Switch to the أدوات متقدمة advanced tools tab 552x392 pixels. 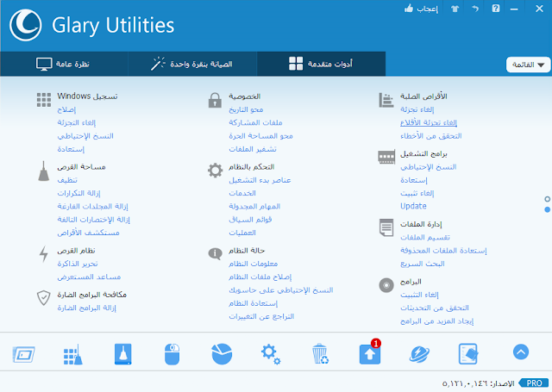click(321, 64)
